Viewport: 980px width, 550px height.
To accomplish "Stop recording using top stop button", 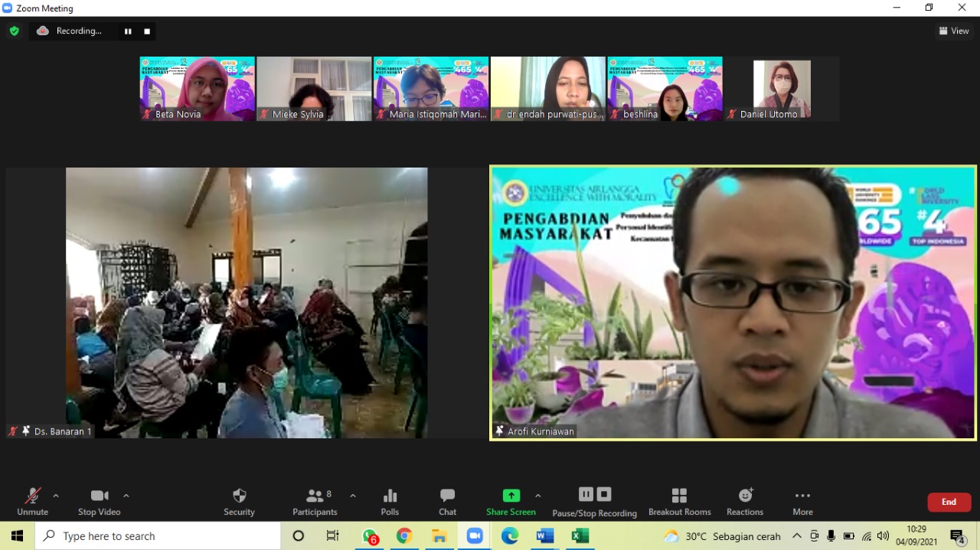I will coord(147,31).
